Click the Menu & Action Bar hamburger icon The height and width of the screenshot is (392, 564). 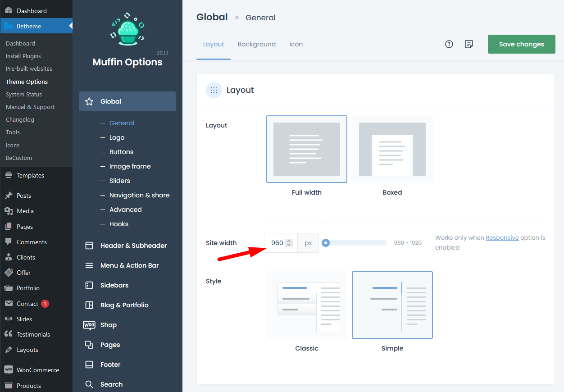(x=89, y=265)
